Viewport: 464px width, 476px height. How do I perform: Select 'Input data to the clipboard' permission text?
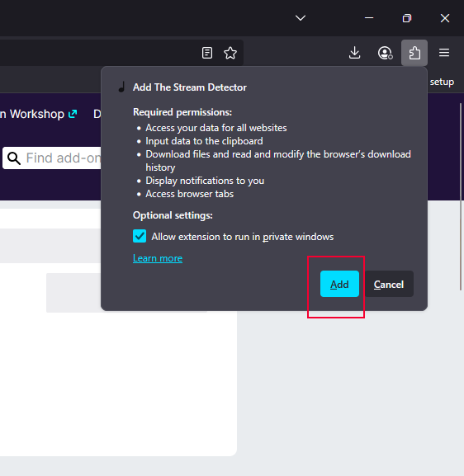click(204, 141)
